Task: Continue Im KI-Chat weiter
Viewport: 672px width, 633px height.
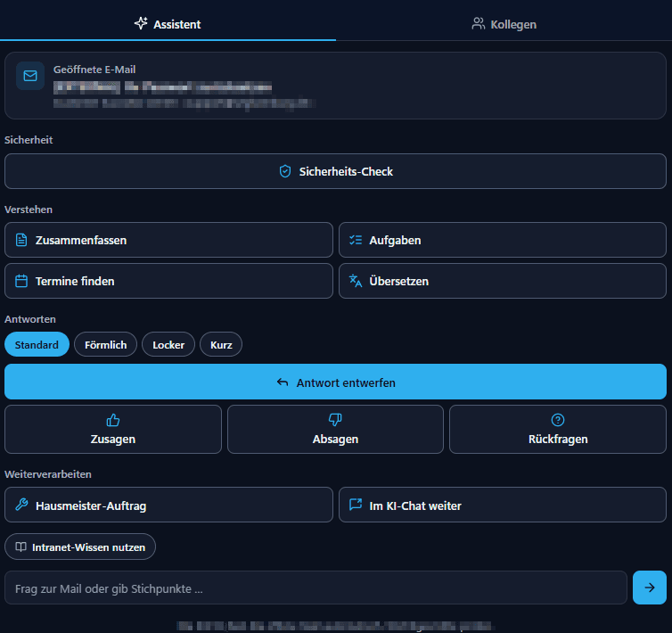Action: (x=503, y=505)
